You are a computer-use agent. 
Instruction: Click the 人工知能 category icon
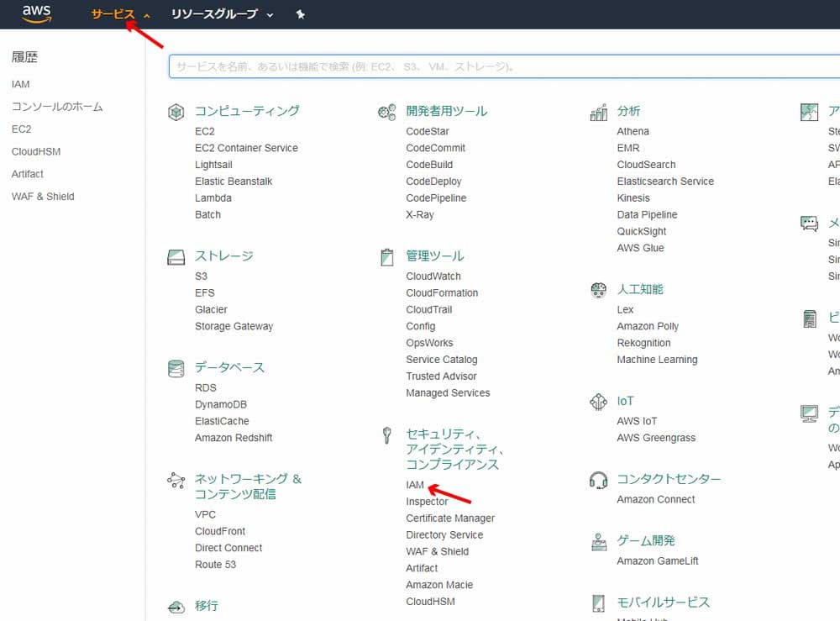(x=598, y=289)
